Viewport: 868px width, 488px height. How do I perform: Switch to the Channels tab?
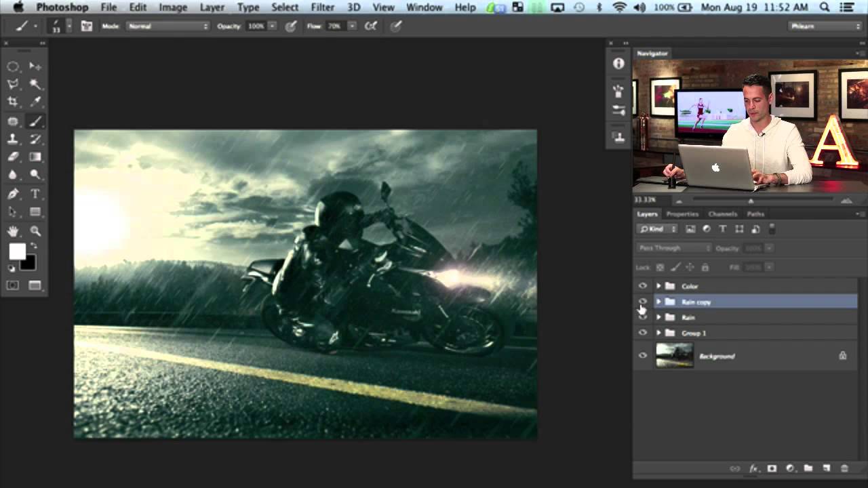click(722, 214)
